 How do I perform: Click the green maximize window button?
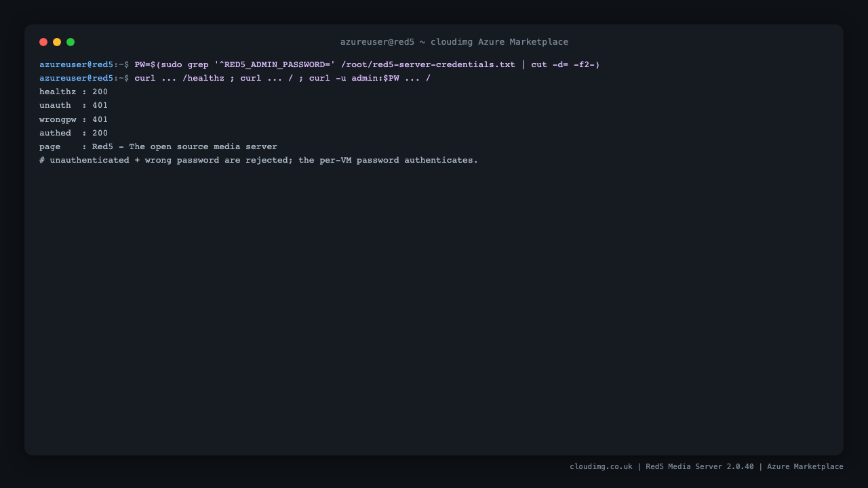click(71, 42)
